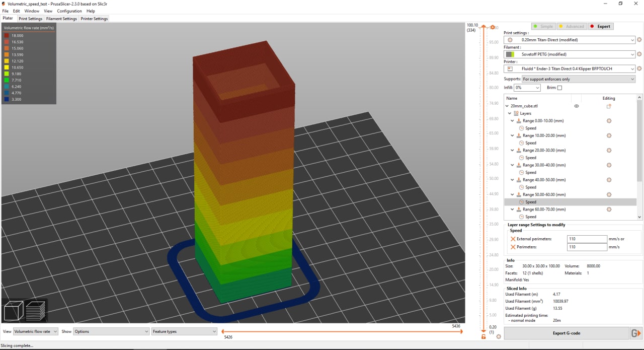Click the lock icon below vertical layer slider

484,336
